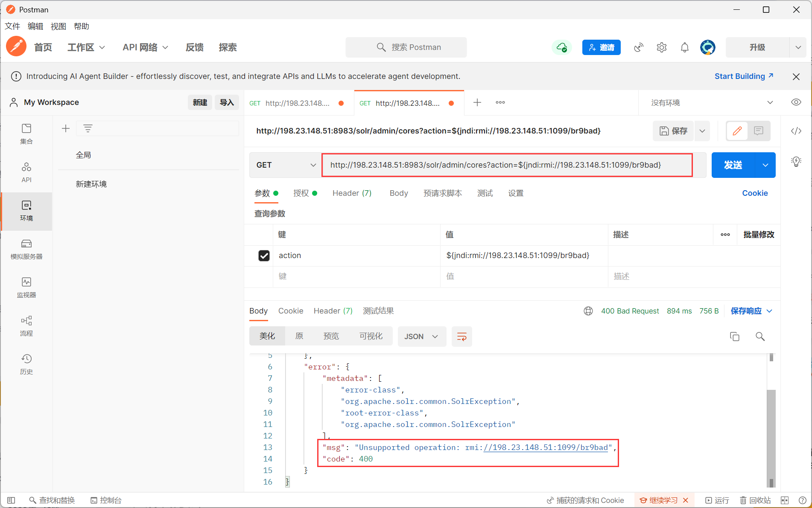Open the environment quick look eye icon

796,102
